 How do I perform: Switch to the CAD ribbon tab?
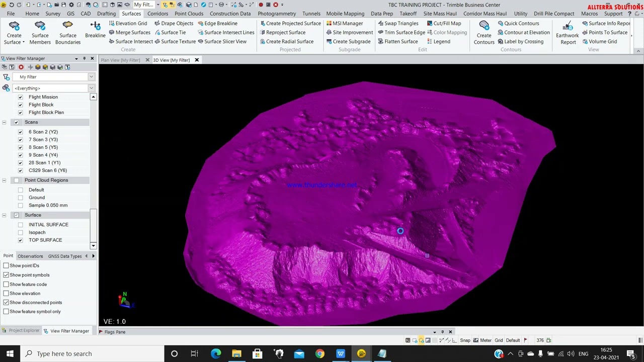pos(86,14)
